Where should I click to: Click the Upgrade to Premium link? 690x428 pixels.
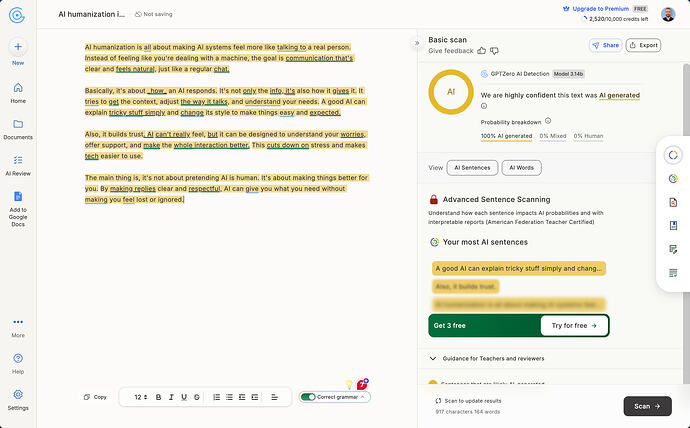(x=601, y=9)
